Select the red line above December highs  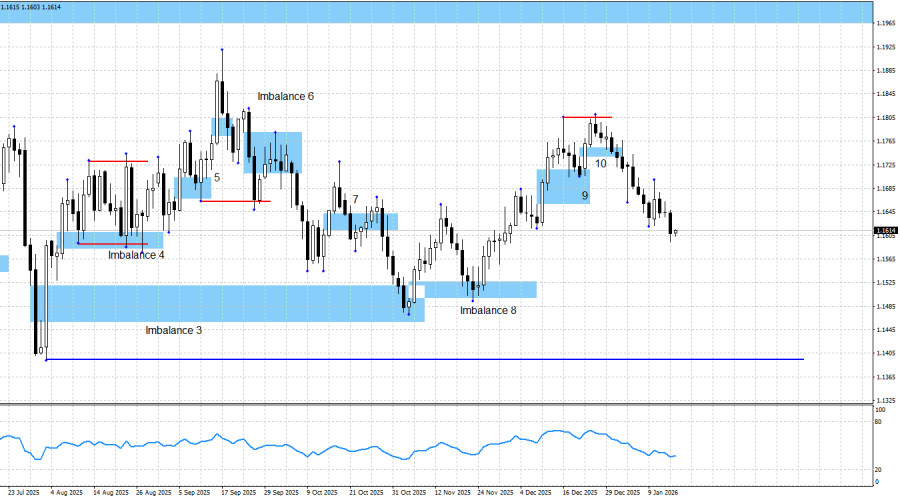[587, 117]
